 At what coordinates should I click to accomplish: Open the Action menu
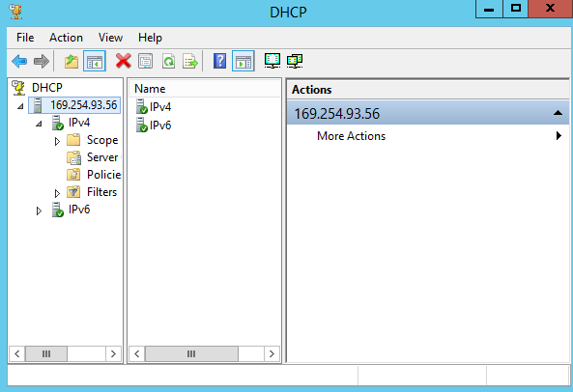pyautogui.click(x=66, y=38)
